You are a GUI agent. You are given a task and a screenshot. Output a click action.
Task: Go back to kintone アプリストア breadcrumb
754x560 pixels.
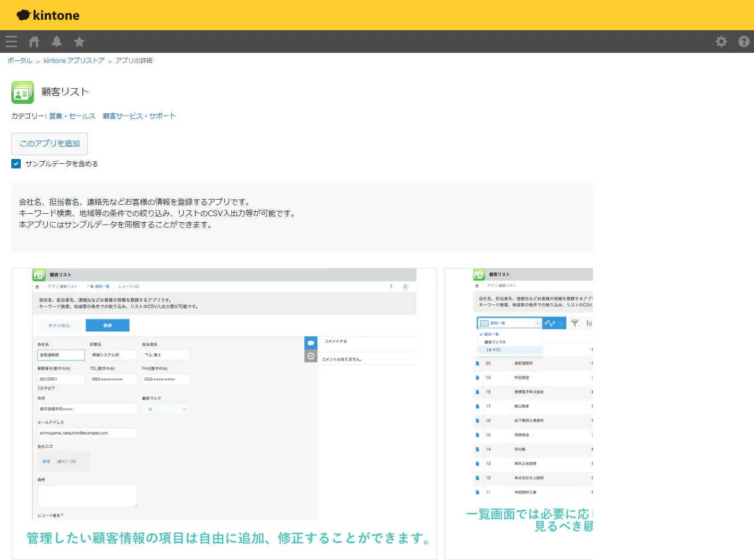pyautogui.click(x=74, y=60)
